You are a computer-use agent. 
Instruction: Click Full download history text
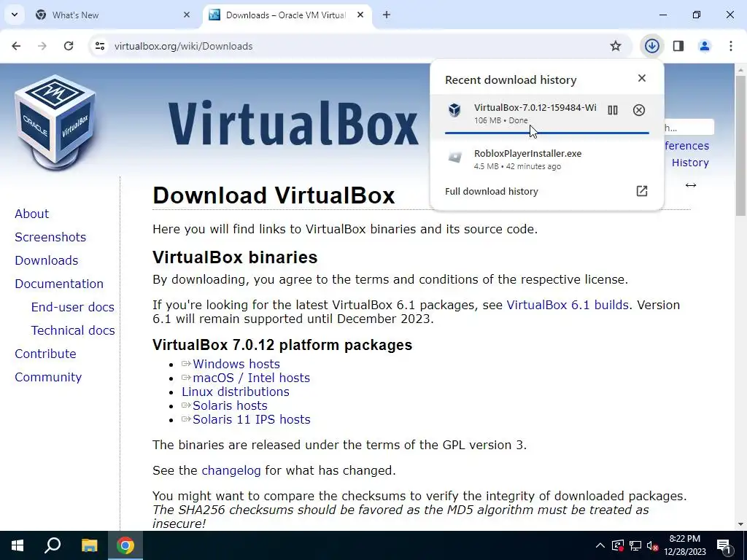491,192
